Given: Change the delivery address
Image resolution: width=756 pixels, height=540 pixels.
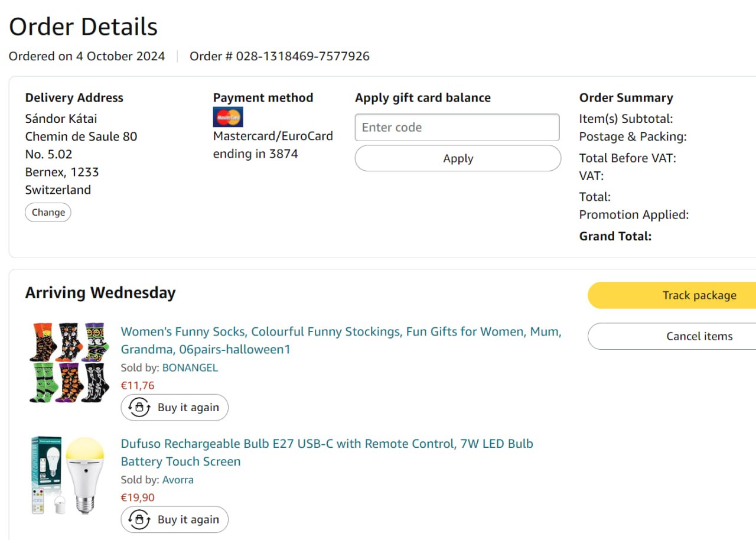Looking at the screenshot, I should click(x=48, y=213).
